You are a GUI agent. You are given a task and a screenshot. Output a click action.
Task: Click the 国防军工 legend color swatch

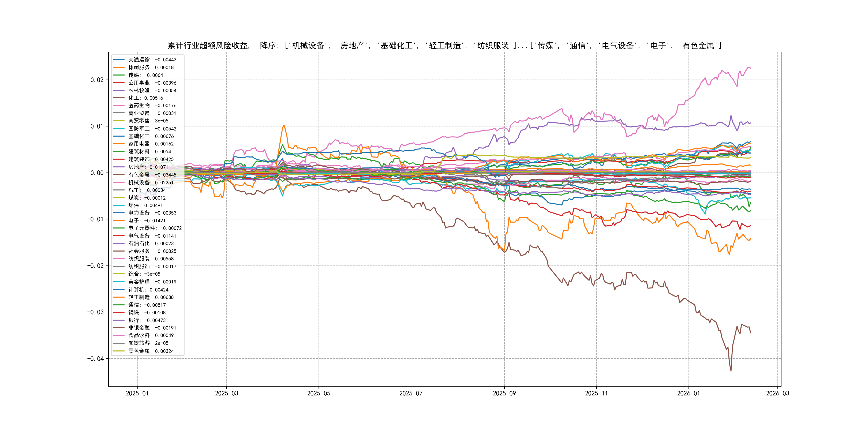pyautogui.click(x=119, y=129)
